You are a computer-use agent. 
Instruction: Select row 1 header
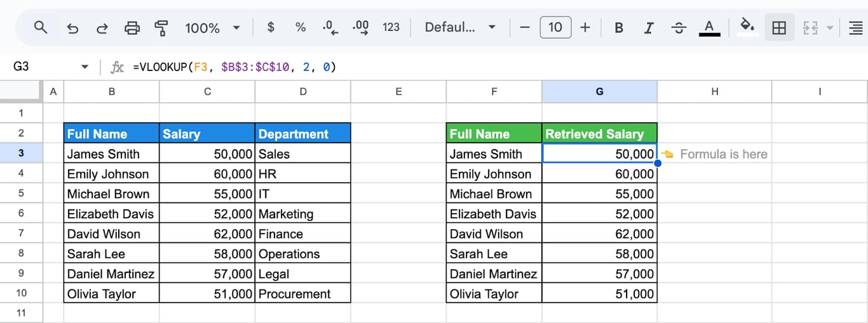click(21, 113)
